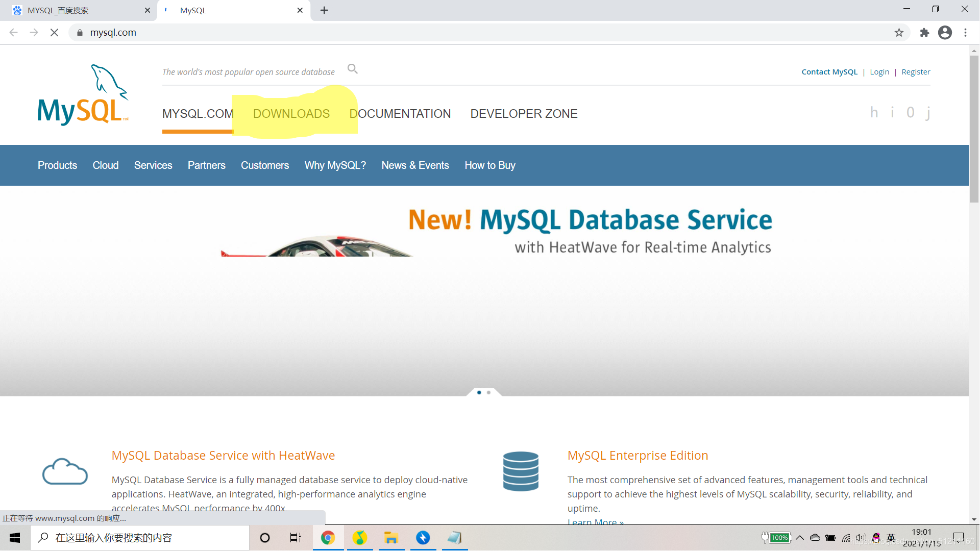Viewport: 980px width, 551px height.
Task: Open the Cloud menu item
Action: point(106,165)
